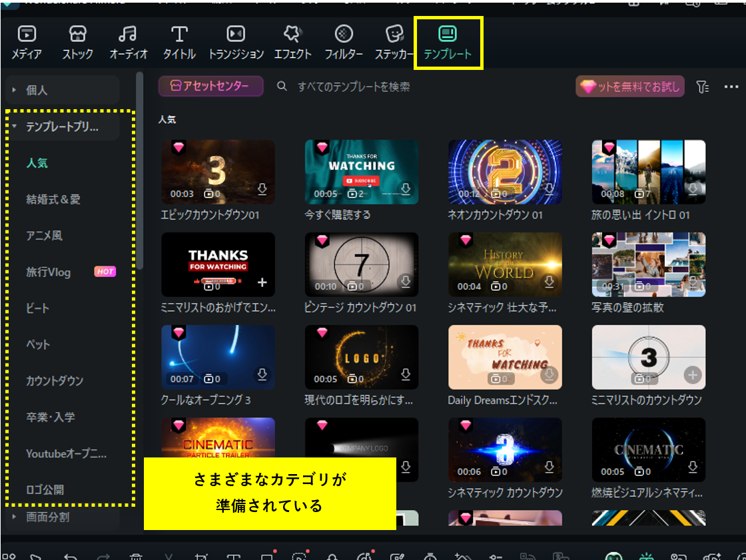Select the Transitions tab icon
Screen dimensions: 746x560
(x=236, y=34)
